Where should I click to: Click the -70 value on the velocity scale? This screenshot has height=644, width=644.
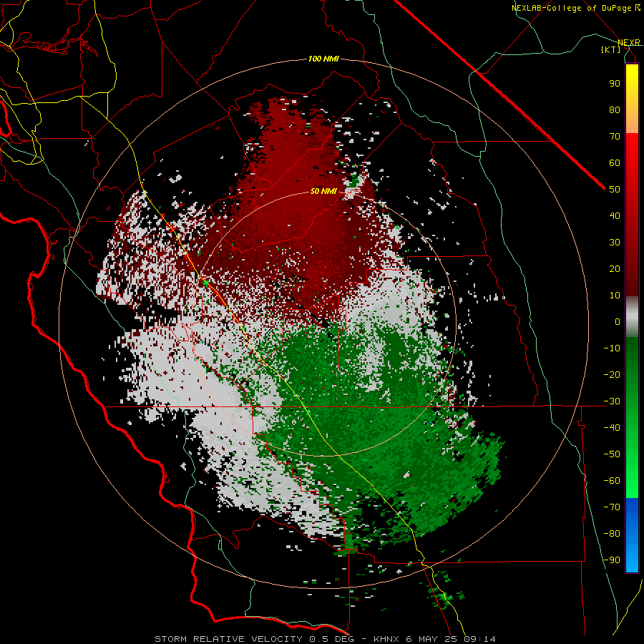click(612, 507)
